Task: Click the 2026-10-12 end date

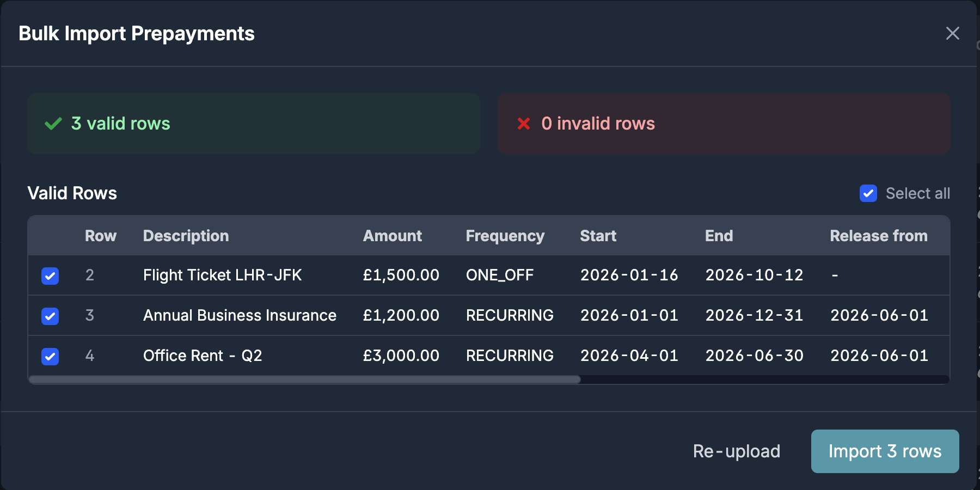Action: click(754, 275)
